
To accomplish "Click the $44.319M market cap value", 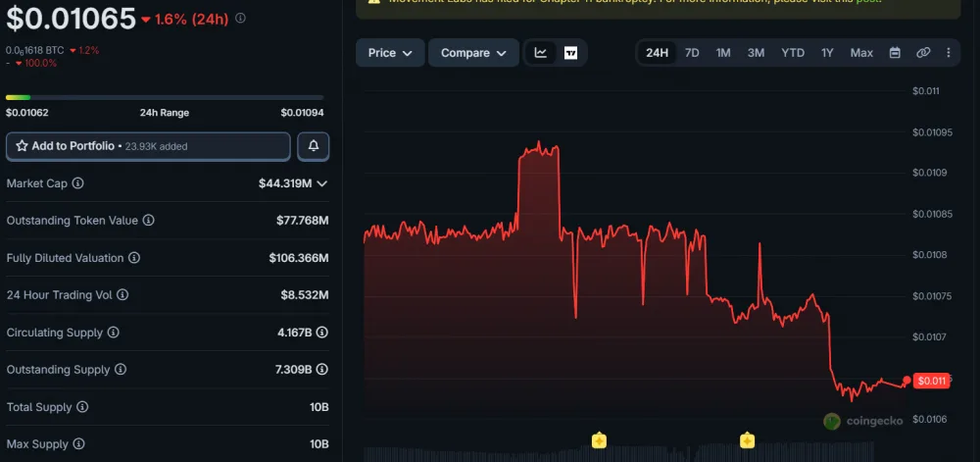I will (285, 183).
